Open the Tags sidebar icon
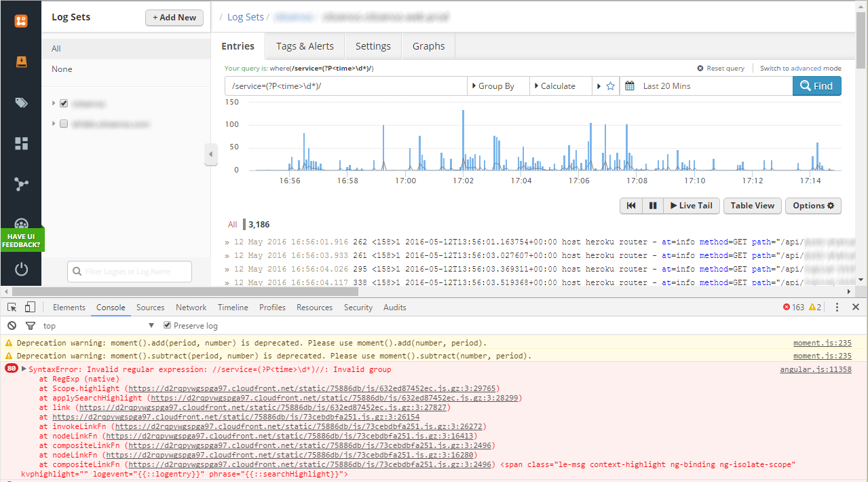Image resolution: width=868 pixels, height=482 pixels. click(x=21, y=103)
